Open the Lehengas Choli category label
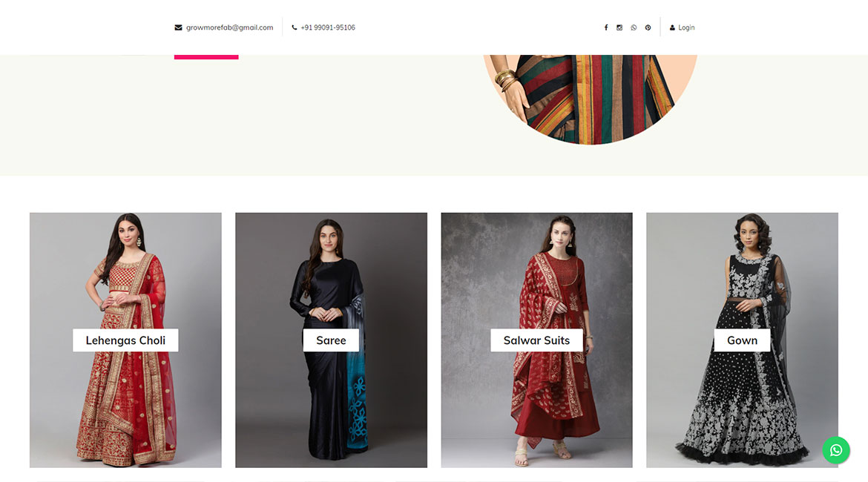Viewport: 868px width, 482px height. (125, 340)
